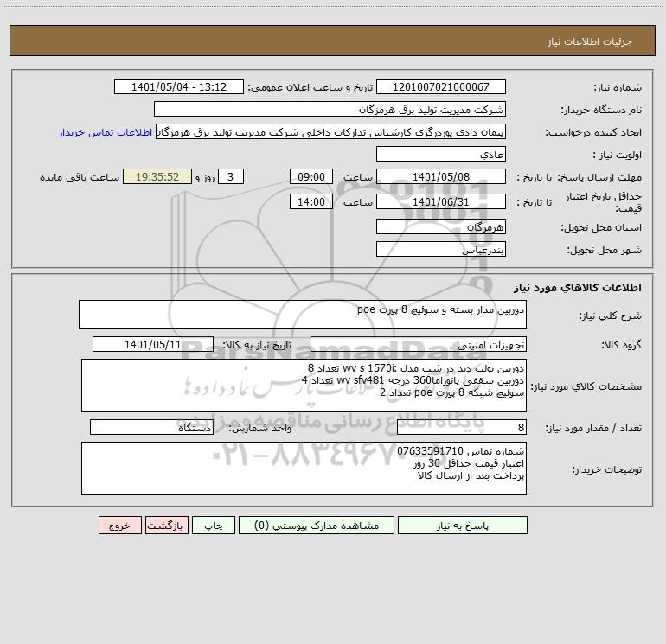
Task: Click the line پرداخت بعد از ارسال کالا
Action: tap(471, 475)
